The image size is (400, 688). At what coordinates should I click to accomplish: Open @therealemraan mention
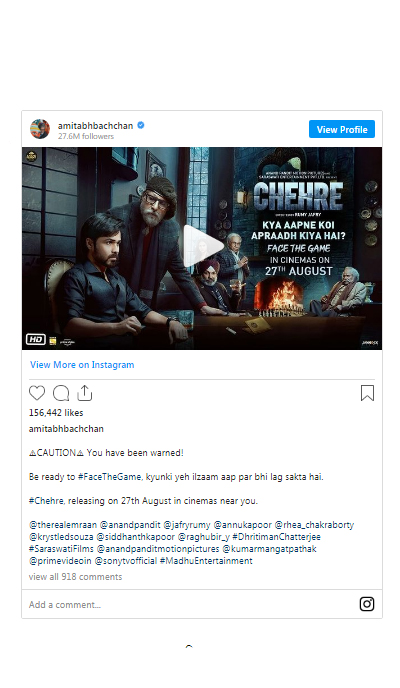(63, 525)
